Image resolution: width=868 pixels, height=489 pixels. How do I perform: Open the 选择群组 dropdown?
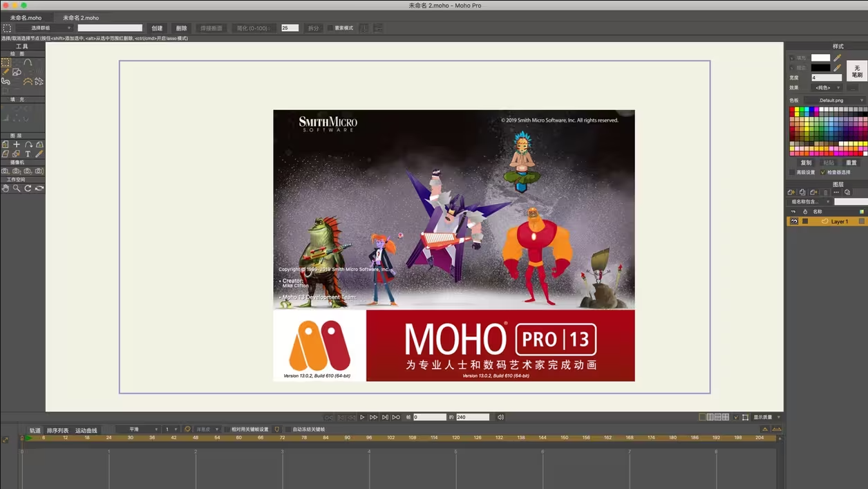click(x=44, y=28)
